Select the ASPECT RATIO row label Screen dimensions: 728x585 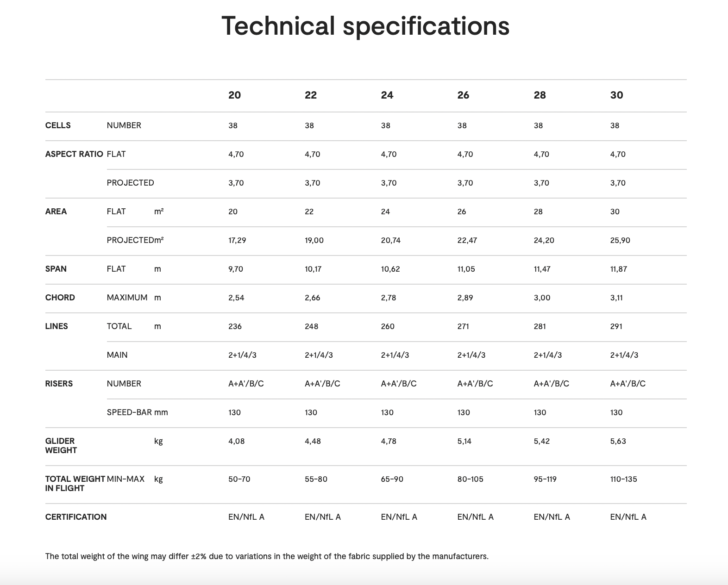point(74,154)
